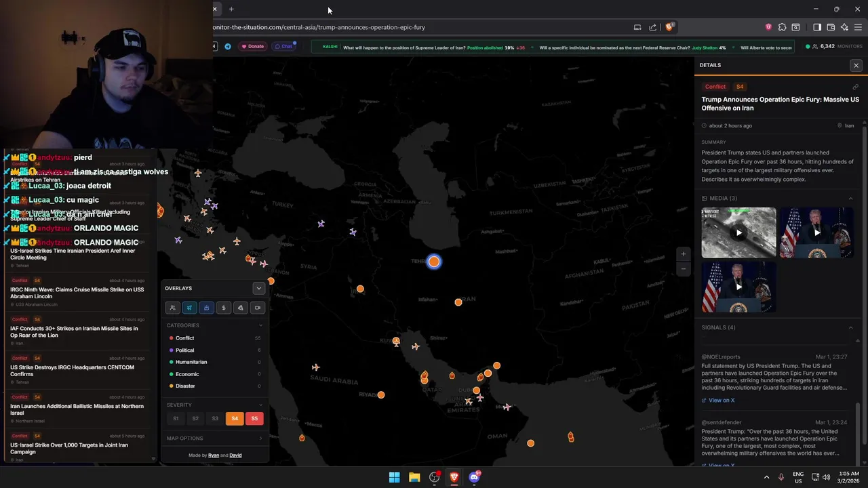Filter by Disaster category
The height and width of the screenshot is (488, 868).
point(214,386)
